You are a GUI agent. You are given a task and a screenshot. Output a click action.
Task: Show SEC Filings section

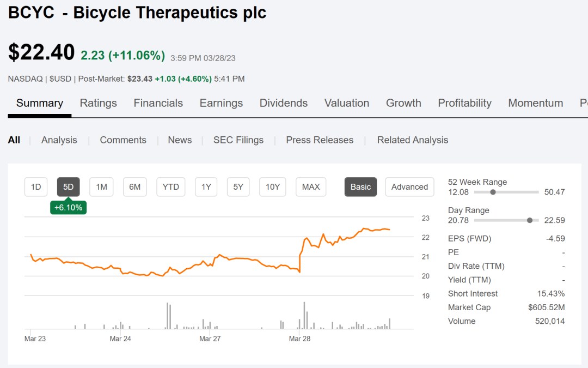(238, 140)
